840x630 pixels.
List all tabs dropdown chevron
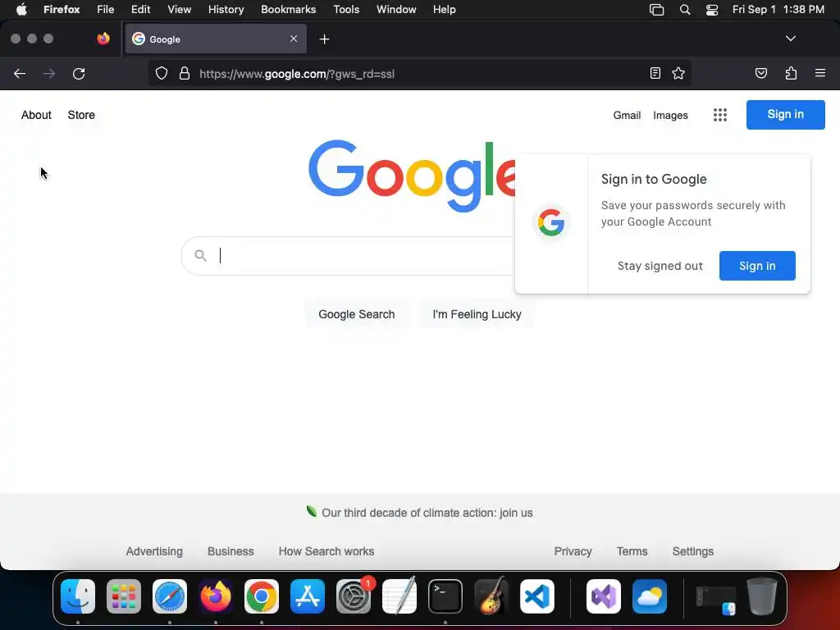(x=791, y=39)
